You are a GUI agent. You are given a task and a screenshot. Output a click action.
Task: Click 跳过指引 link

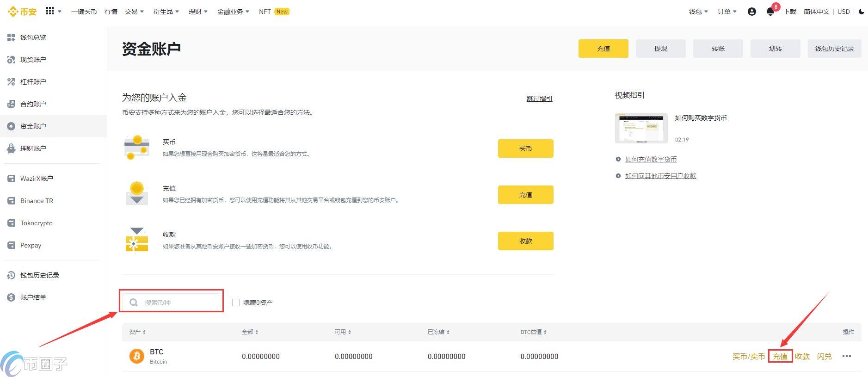[540, 99]
